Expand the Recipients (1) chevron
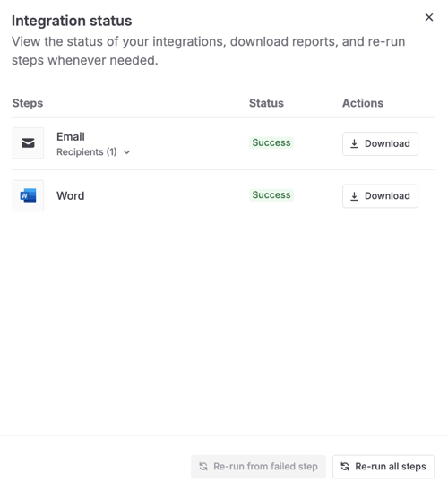The height and width of the screenshot is (491, 448). click(x=126, y=152)
